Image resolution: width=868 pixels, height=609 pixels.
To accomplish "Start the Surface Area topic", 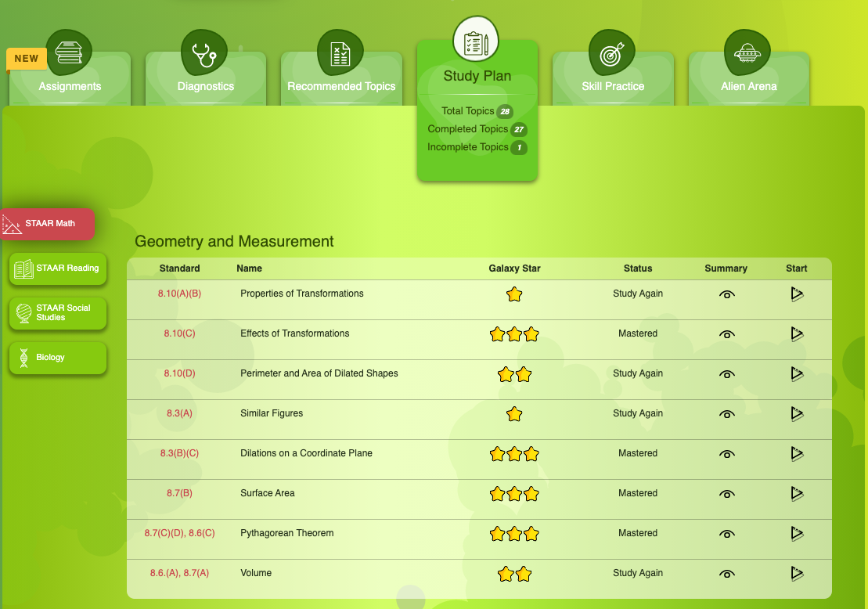I will click(x=797, y=493).
